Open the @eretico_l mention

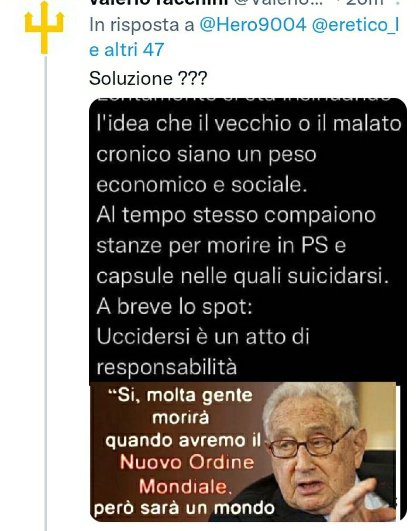click(355, 25)
